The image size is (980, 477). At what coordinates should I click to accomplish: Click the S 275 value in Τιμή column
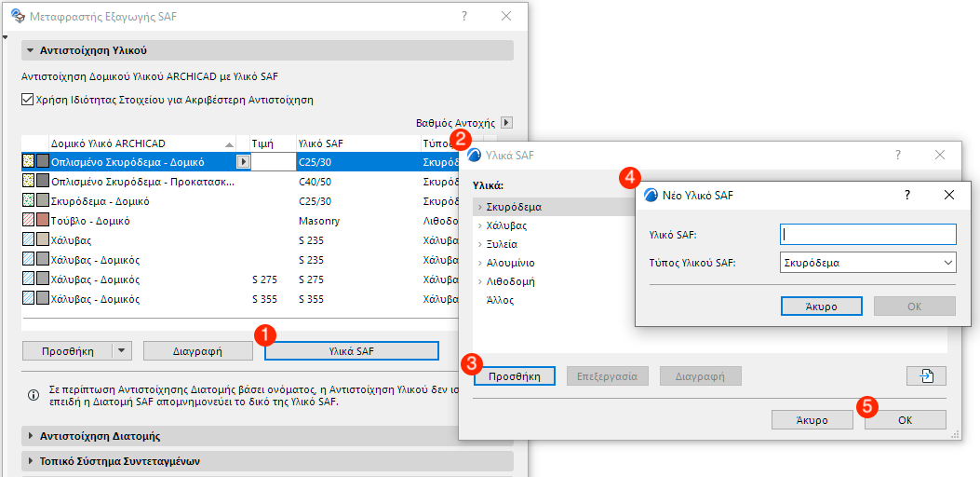264,279
